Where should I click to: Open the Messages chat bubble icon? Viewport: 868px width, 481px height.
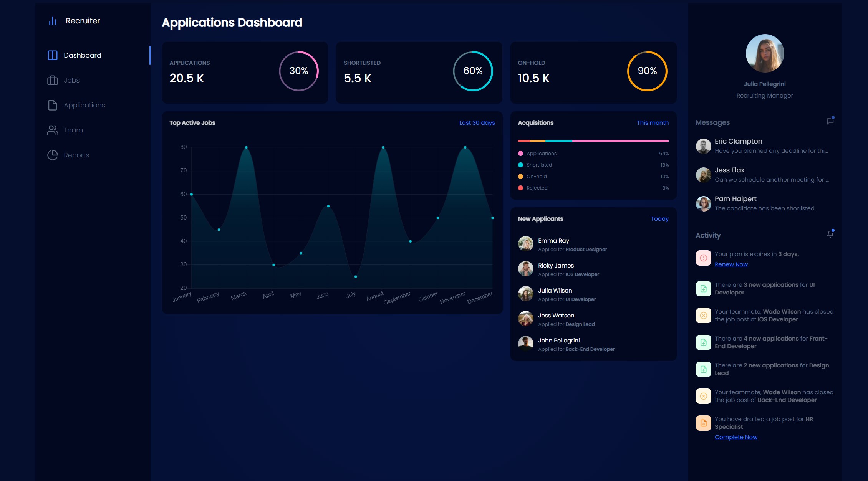click(x=830, y=121)
